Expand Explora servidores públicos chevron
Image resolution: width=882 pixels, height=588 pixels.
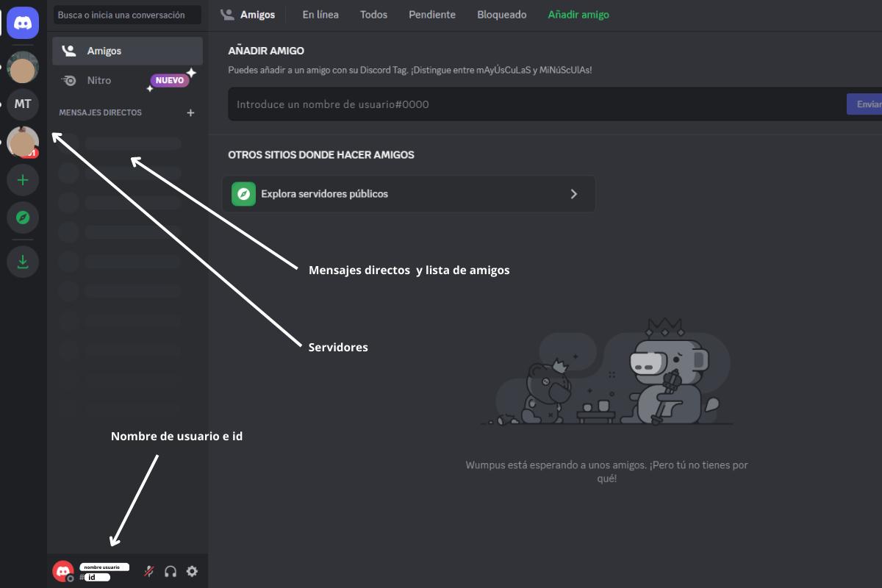[574, 194]
